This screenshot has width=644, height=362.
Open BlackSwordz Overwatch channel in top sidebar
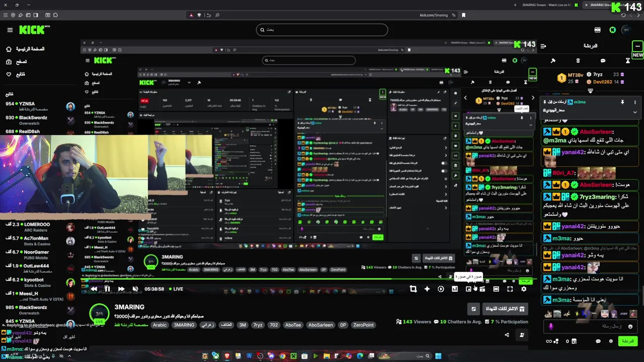pos(39,120)
